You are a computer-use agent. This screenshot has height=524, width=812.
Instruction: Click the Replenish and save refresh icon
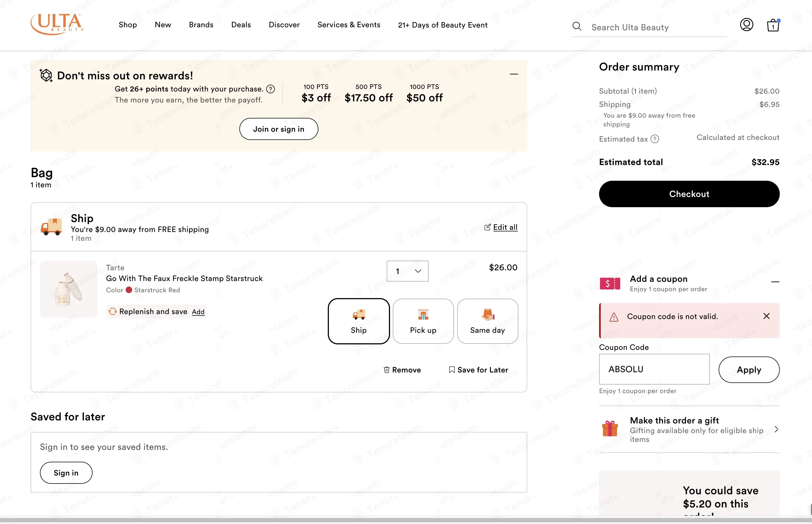113,311
